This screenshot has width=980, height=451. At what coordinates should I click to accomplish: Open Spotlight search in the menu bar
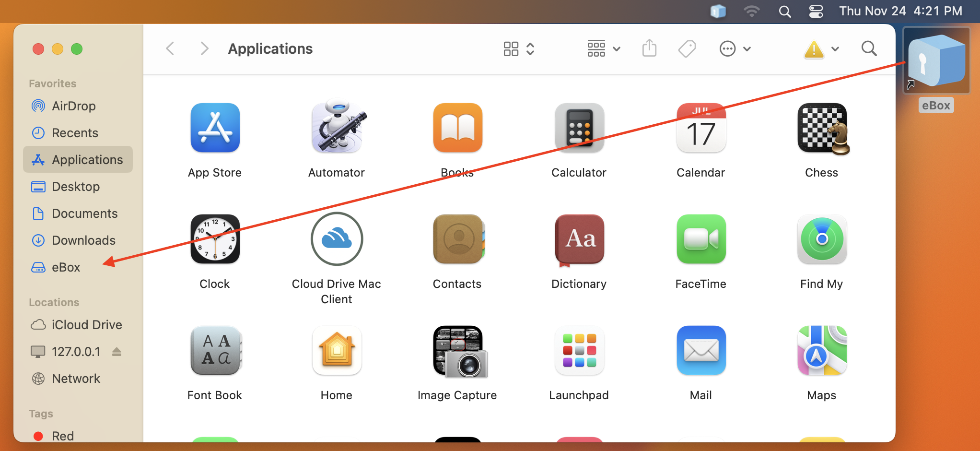(x=785, y=11)
